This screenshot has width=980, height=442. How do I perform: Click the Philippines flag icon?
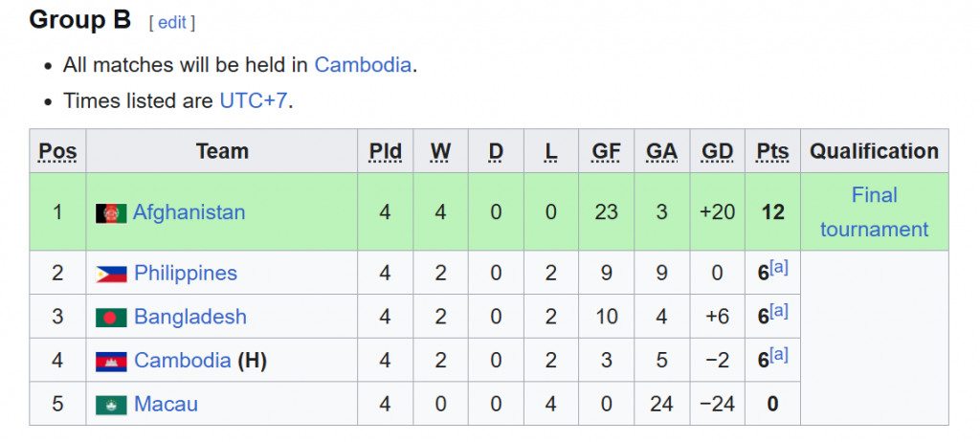(111, 274)
